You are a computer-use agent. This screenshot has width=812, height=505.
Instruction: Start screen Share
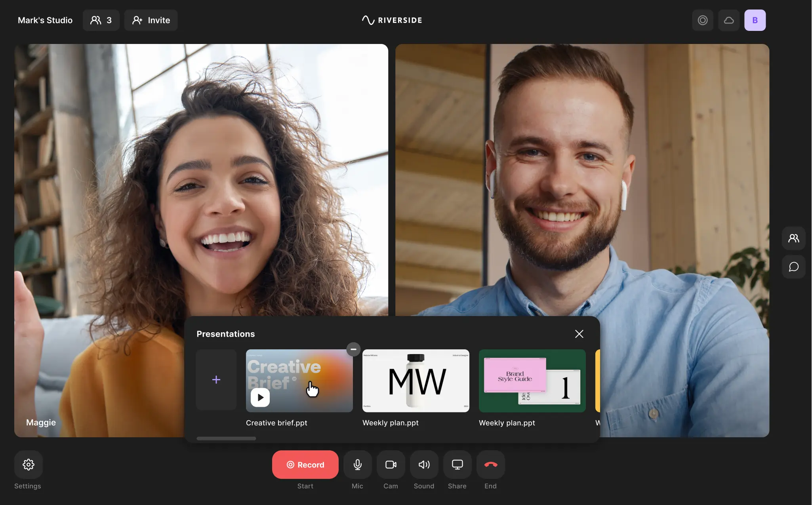(457, 465)
